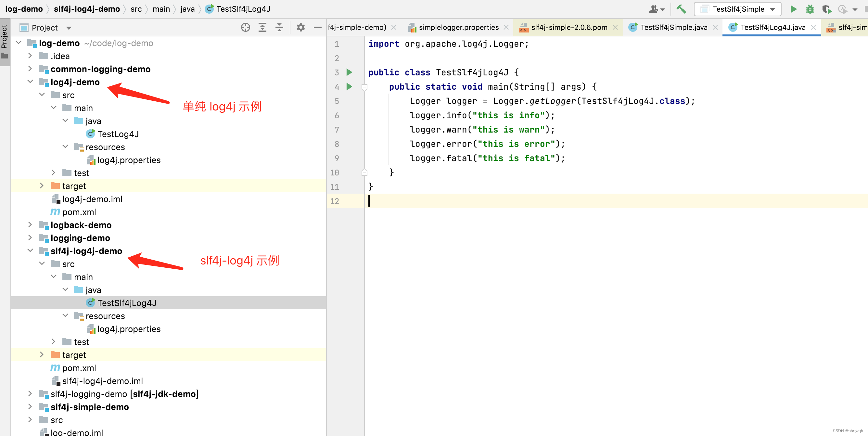Click the Build project hammer icon
The height and width of the screenshot is (436, 868).
point(681,9)
